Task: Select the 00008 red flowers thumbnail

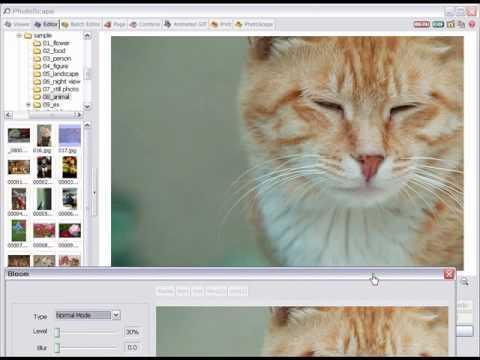Action: click(44, 231)
